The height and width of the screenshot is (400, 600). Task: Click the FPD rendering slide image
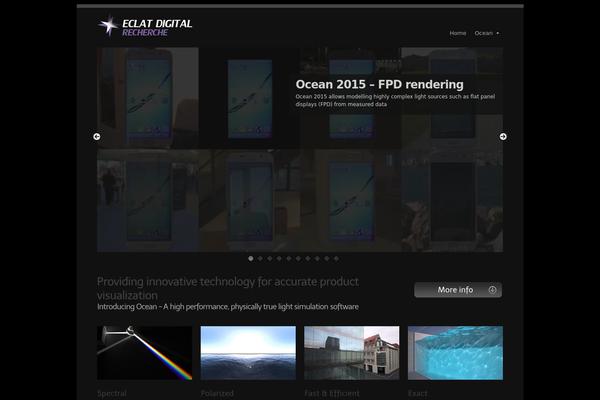pyautogui.click(x=300, y=150)
